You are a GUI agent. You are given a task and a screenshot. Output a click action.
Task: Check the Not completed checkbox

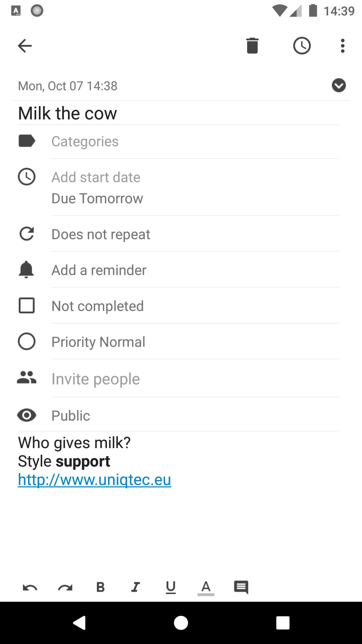[26, 306]
